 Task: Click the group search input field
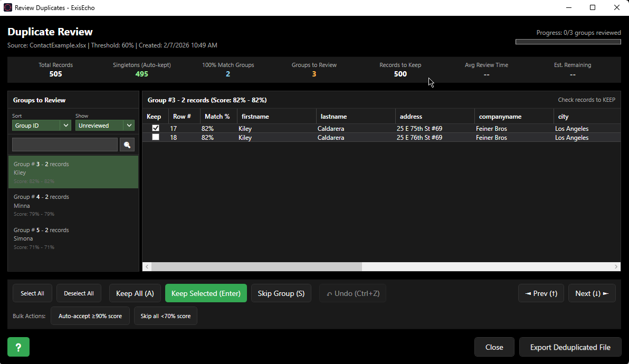(x=64, y=144)
